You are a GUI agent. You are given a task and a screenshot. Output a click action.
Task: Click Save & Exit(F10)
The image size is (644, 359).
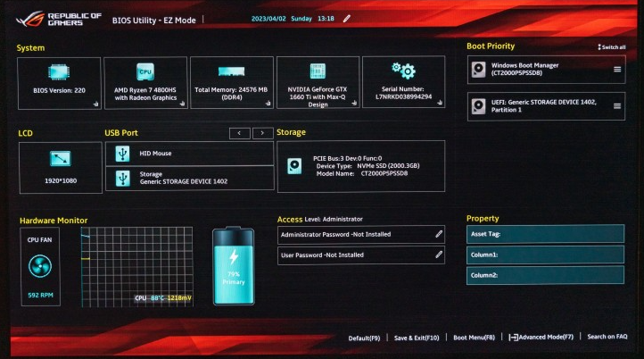coord(417,338)
